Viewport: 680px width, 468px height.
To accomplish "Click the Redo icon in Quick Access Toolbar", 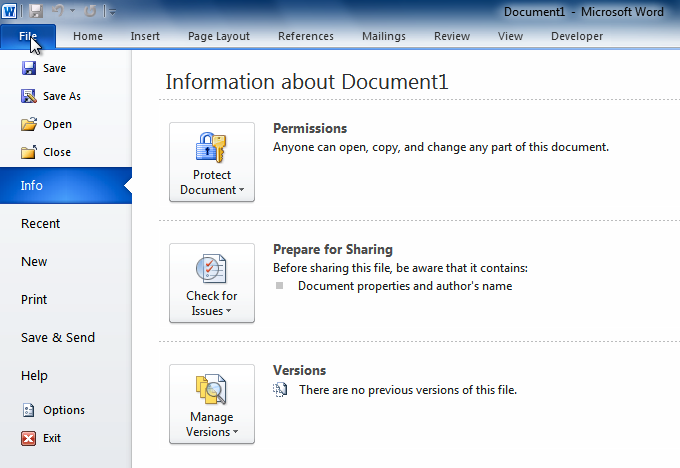I will pos(90,11).
